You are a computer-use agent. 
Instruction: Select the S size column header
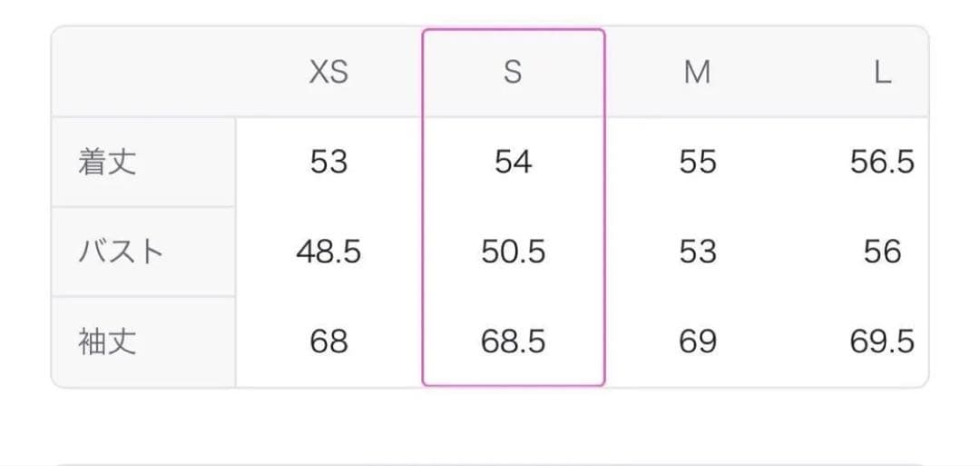point(513,72)
